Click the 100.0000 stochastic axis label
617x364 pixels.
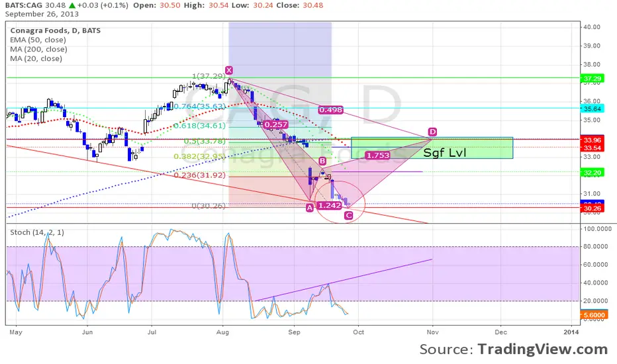[x=597, y=228]
